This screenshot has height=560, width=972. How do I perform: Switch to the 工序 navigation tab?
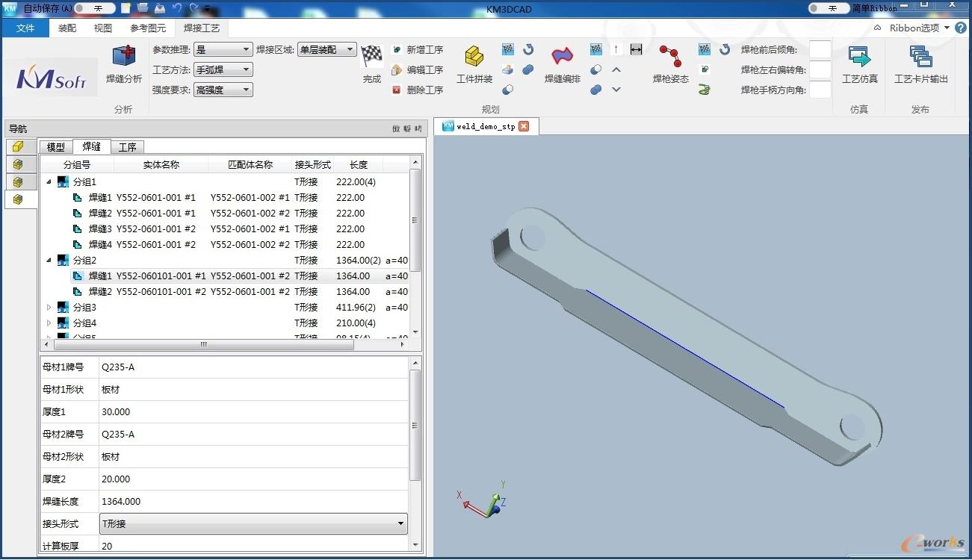(x=128, y=147)
